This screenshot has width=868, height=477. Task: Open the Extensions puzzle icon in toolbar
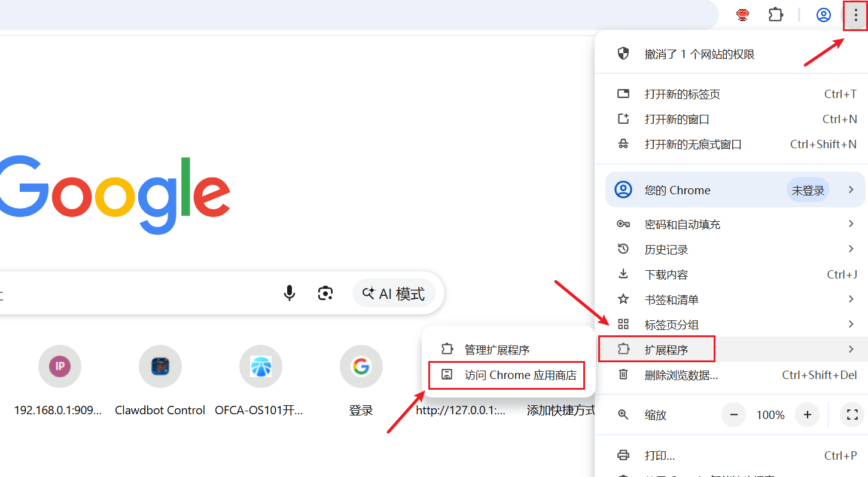pyautogui.click(x=776, y=15)
